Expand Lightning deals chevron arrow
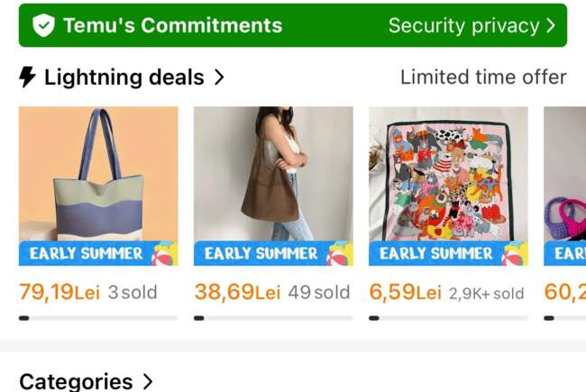The image size is (586, 392). pos(219,77)
